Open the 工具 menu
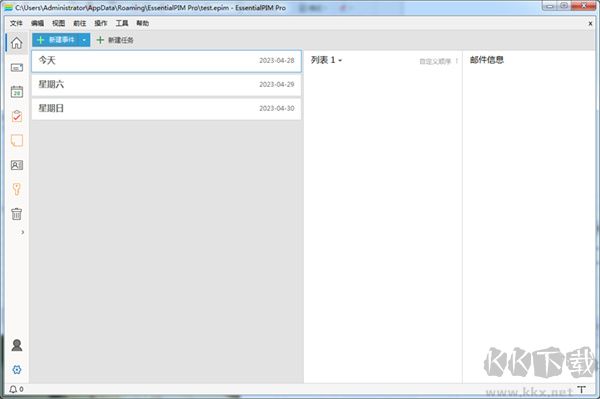 [122, 23]
